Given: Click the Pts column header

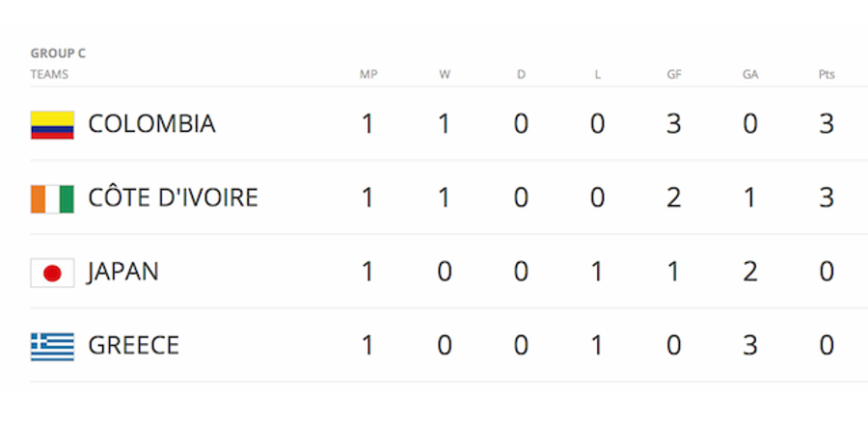Looking at the screenshot, I should 827,75.
